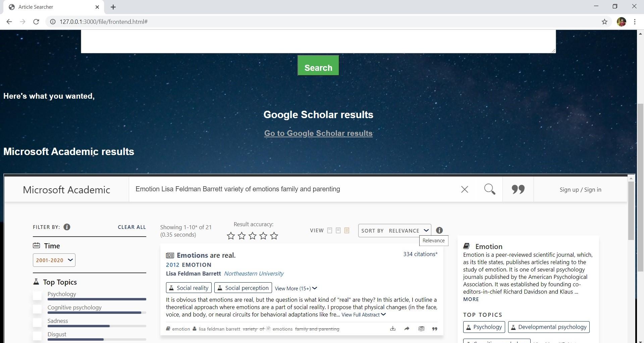Rate result accuracy with the fifth star

point(274,236)
